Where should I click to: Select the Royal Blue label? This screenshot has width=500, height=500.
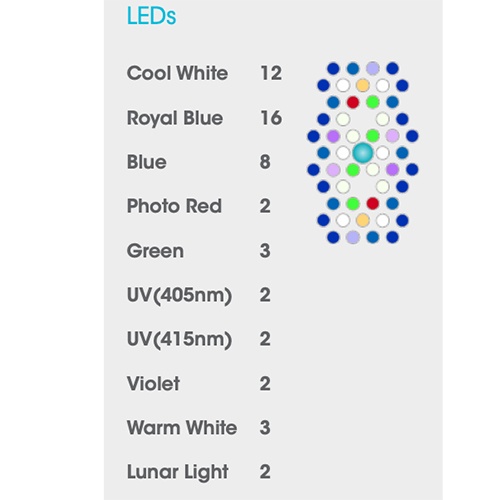click(175, 118)
